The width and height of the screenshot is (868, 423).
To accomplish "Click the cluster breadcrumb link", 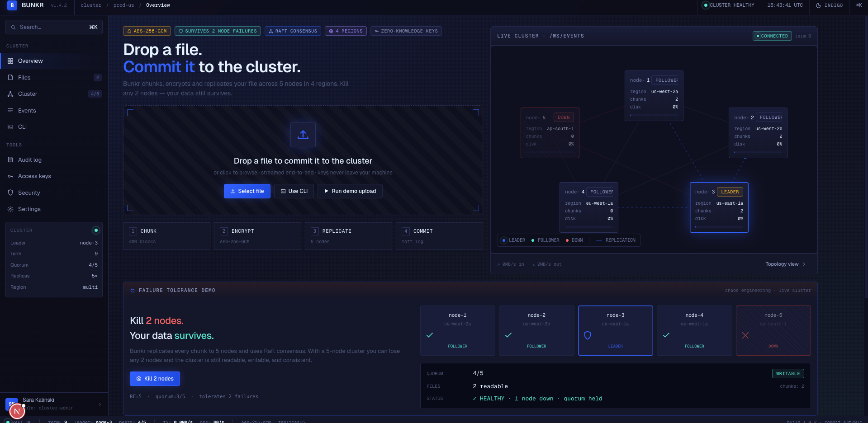I will tap(91, 5).
